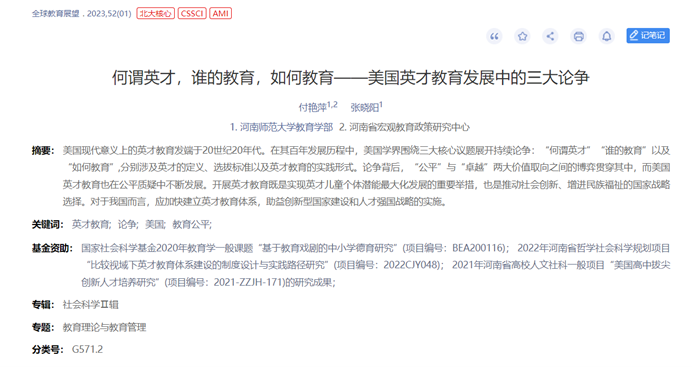The image size is (692, 367).
Task: Select keyword 教育公平
Action: pos(192,225)
